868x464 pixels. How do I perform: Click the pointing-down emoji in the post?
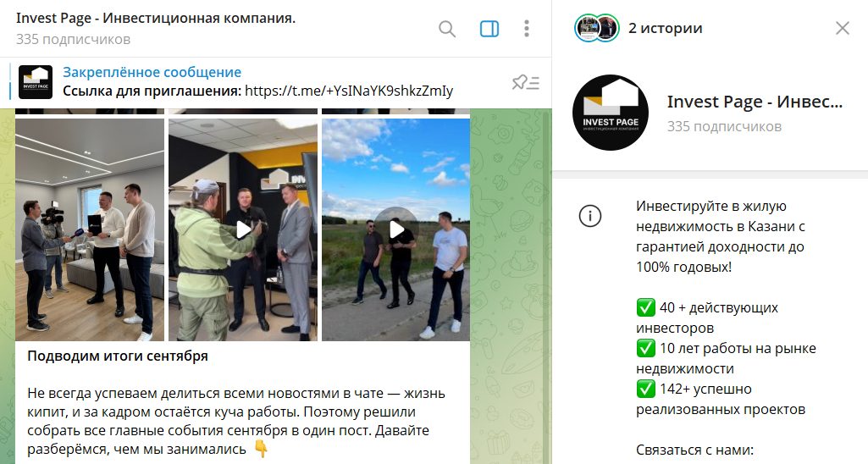point(262,449)
